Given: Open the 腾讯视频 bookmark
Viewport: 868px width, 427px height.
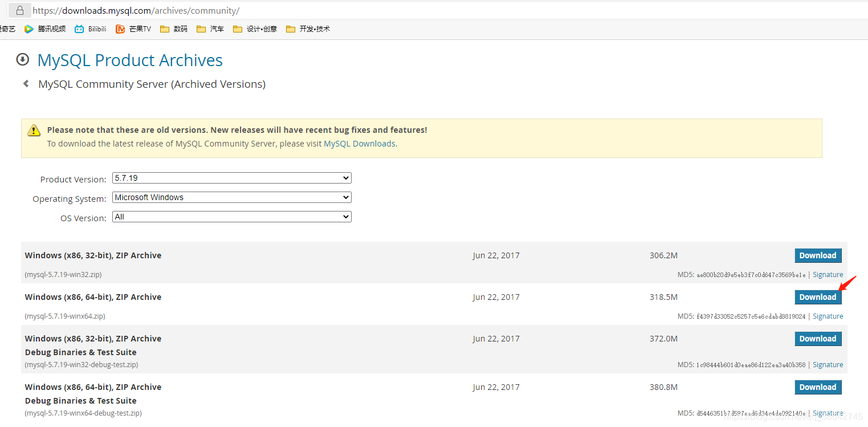Looking at the screenshot, I should coord(45,29).
